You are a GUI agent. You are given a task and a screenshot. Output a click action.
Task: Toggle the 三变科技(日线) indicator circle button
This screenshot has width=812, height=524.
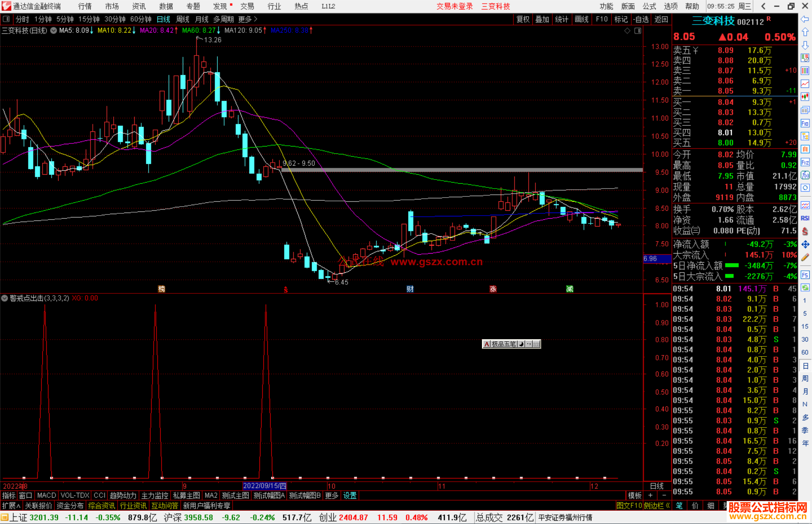point(54,30)
